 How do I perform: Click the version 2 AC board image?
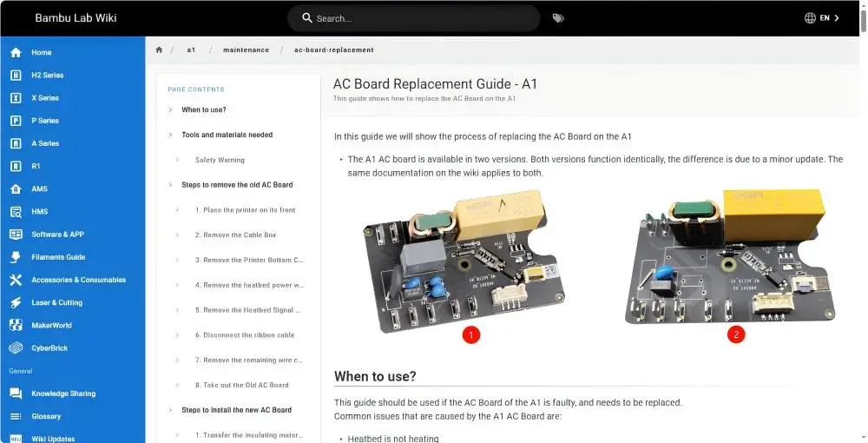pos(731,256)
